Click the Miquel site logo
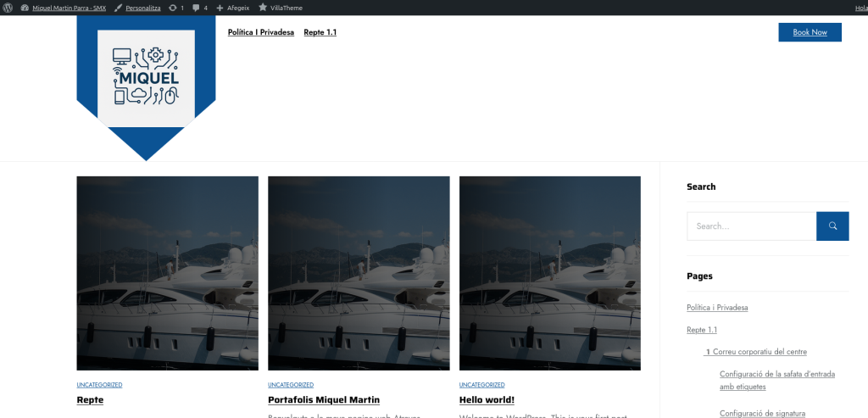868x418 pixels. [146, 75]
